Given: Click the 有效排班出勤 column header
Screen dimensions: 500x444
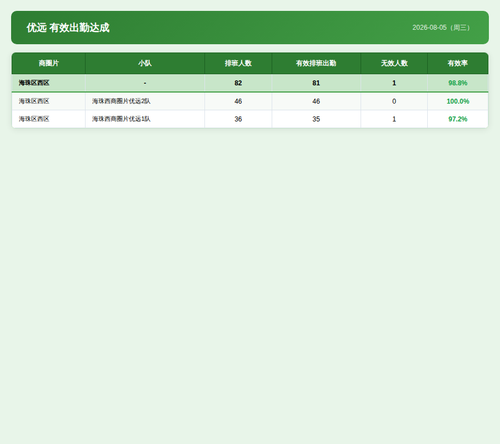Looking at the screenshot, I should point(316,63).
